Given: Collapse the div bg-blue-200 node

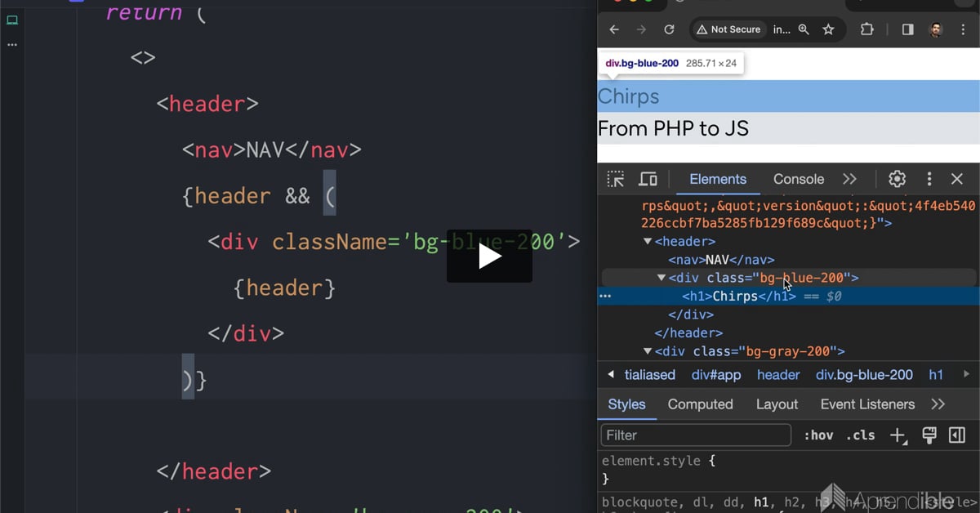Looking at the screenshot, I should coord(661,278).
